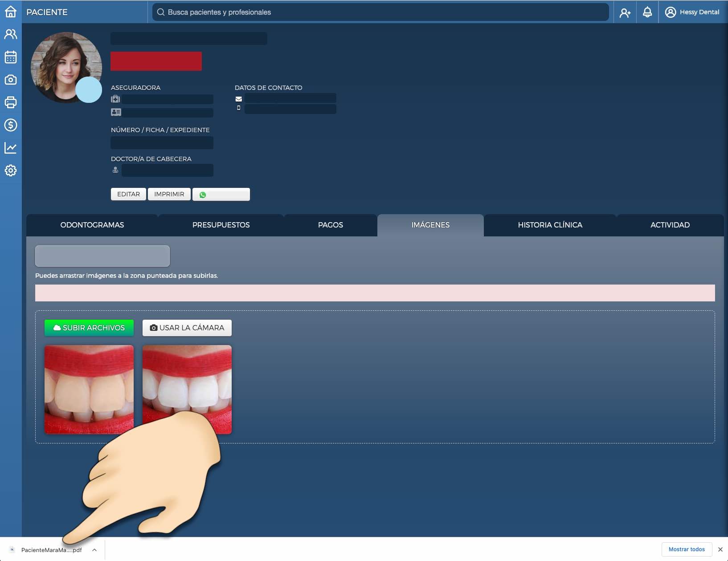728x561 pixels.
Task: Click the IMPRIMIR button
Action: (x=169, y=194)
